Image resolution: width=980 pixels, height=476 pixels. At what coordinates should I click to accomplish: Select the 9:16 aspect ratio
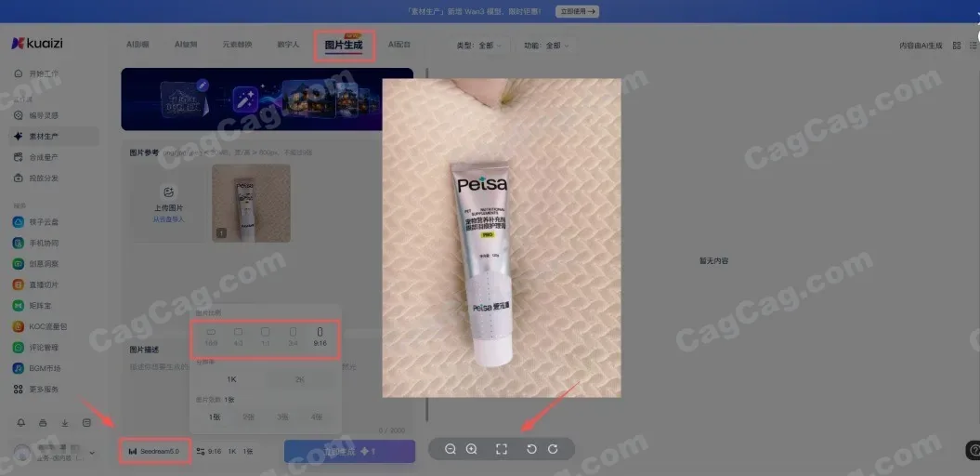(x=320, y=337)
